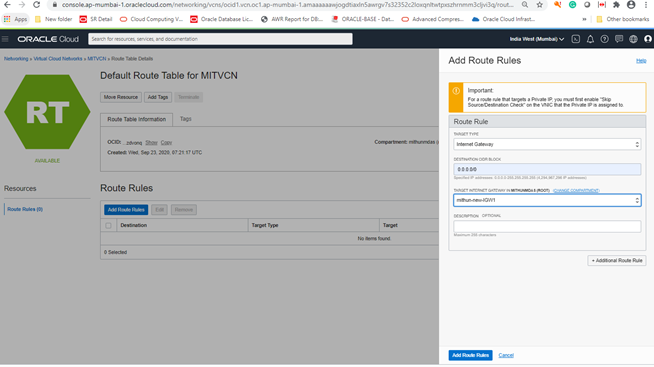Image resolution: width=654 pixels, height=367 pixels.
Task: Open the Target Type dropdown
Action: (547, 144)
